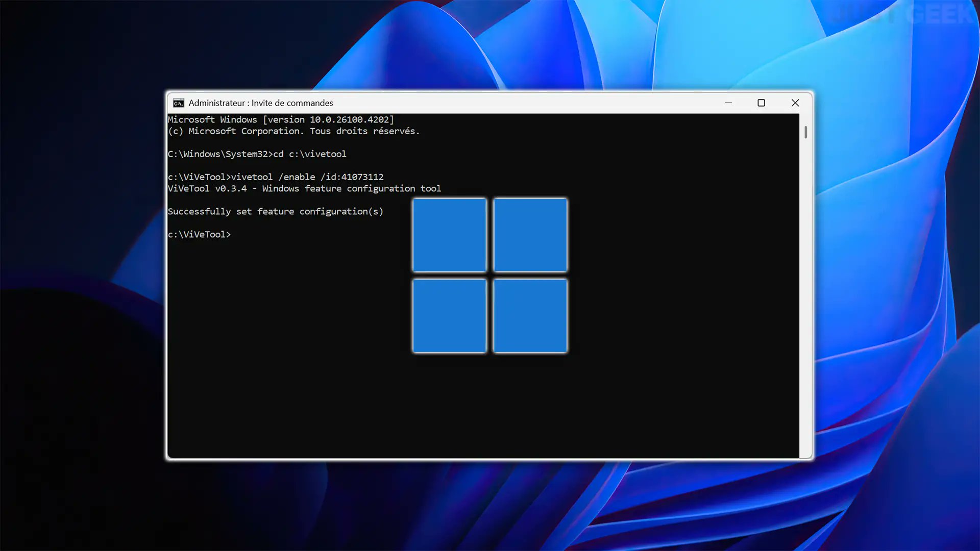980x551 pixels.
Task: Select the bottom-left square of the Windows logo
Action: [449, 315]
